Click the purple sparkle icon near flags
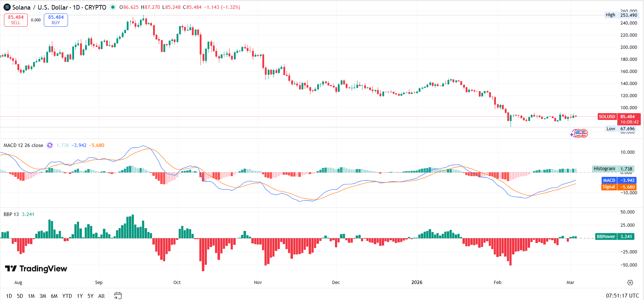Viewport: 644px width, 300px height. [572, 135]
